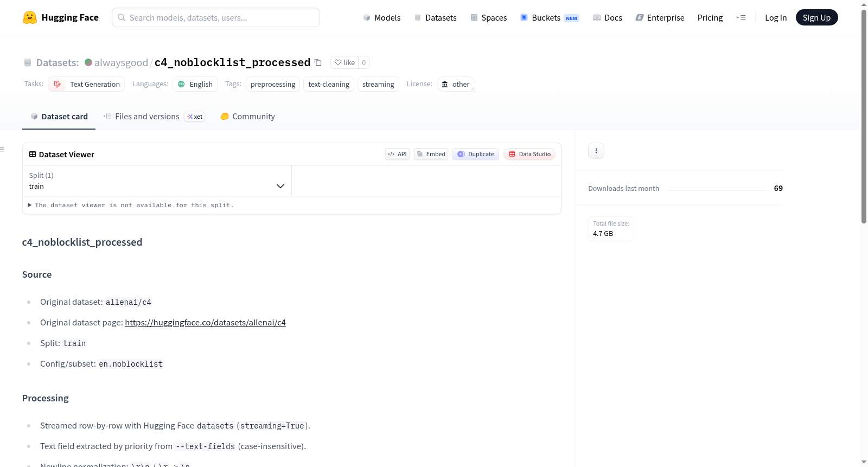Expand the extra navigation menu icon

741,17
